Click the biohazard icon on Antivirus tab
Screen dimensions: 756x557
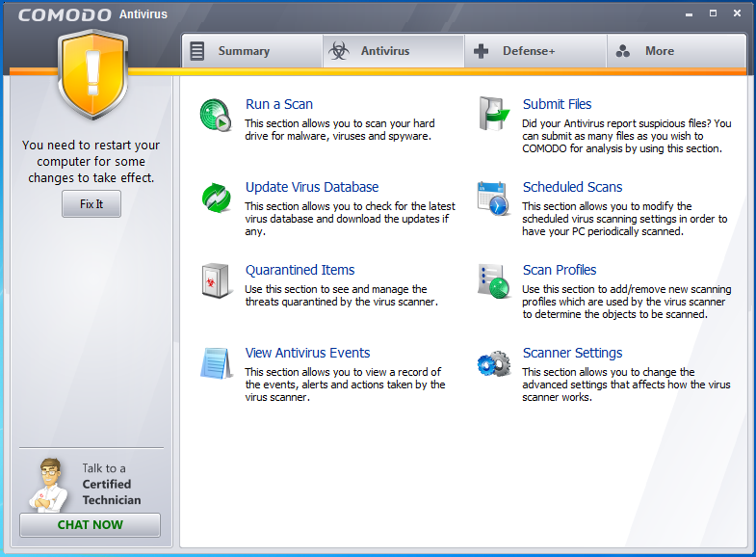(339, 51)
